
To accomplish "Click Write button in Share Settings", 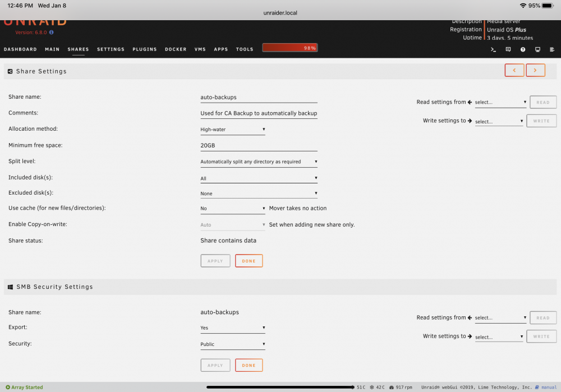I will point(541,121).
